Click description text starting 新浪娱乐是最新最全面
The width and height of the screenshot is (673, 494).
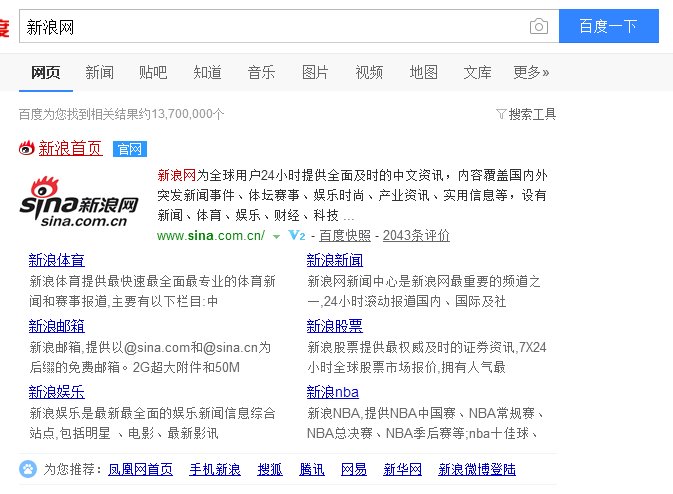tap(152, 423)
